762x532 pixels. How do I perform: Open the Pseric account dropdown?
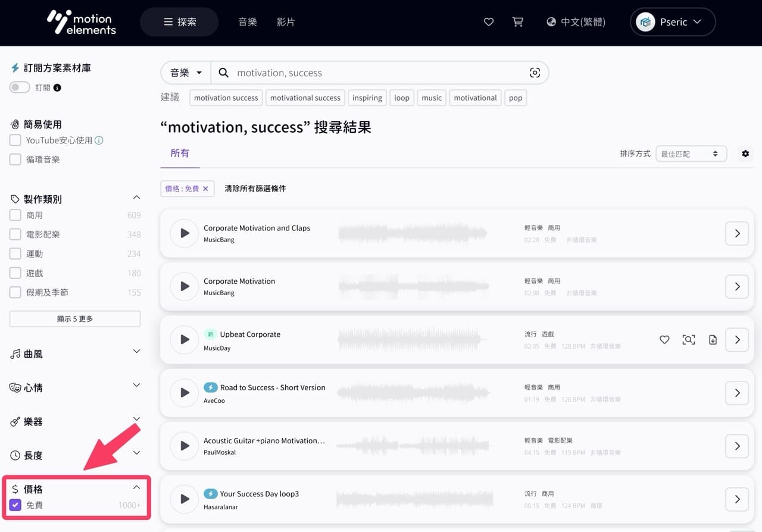(x=673, y=22)
